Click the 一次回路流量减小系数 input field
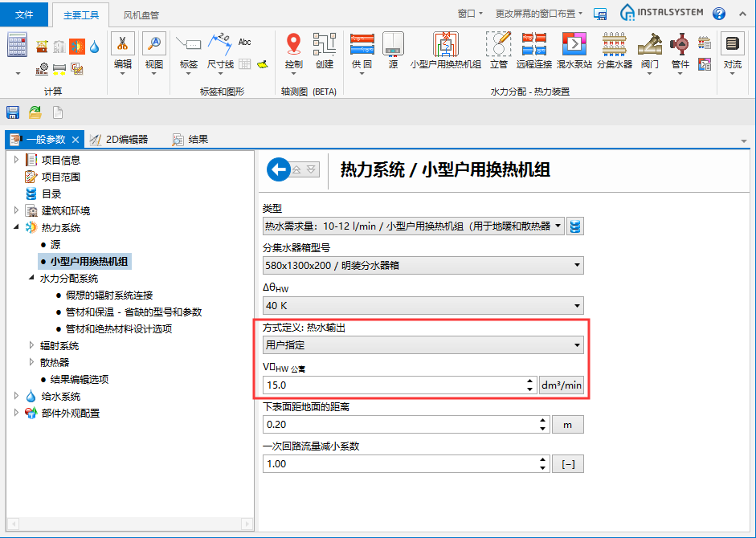 click(x=398, y=464)
